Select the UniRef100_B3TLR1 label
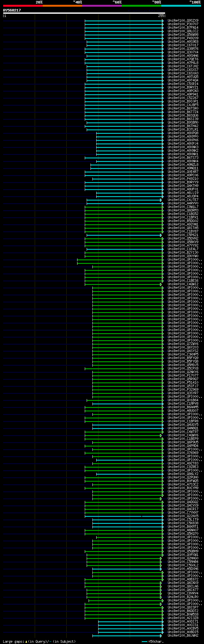Screen dimensions: 204x644 183,129
